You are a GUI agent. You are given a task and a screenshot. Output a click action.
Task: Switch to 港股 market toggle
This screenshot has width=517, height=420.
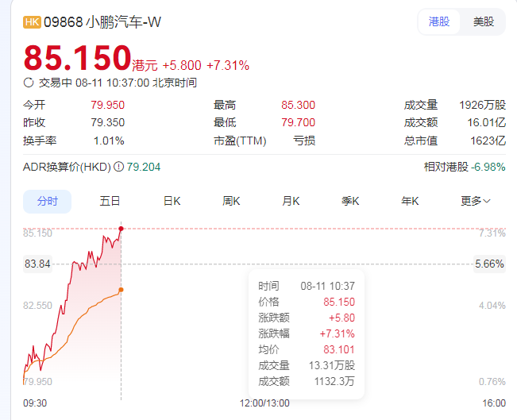click(x=439, y=21)
